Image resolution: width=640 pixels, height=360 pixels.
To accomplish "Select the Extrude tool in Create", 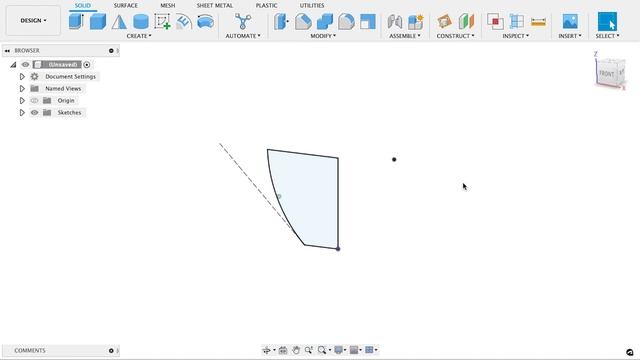I will point(76,21).
